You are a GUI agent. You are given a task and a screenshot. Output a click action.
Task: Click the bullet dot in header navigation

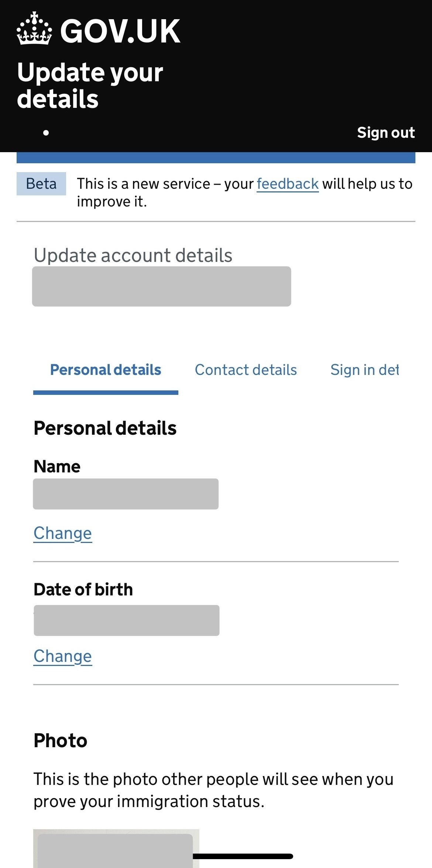tap(46, 133)
